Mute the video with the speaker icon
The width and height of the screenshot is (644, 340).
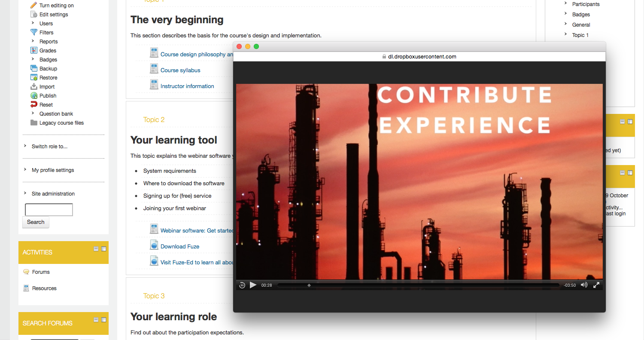pos(584,285)
